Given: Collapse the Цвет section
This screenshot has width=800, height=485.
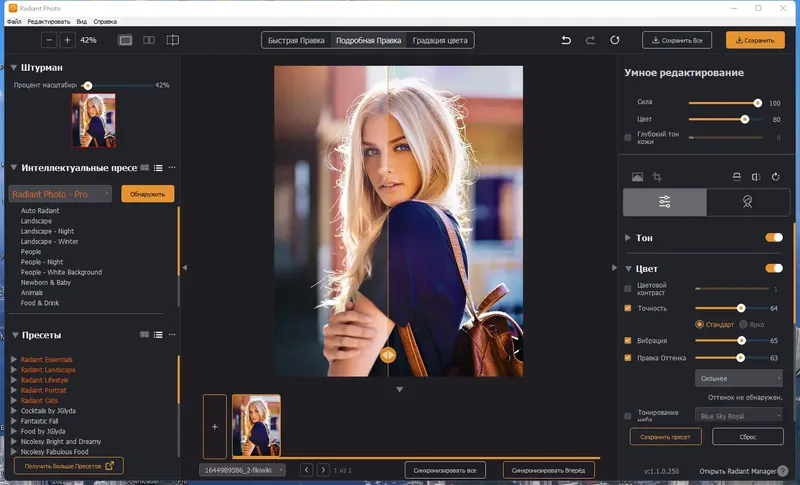Looking at the screenshot, I should pyautogui.click(x=628, y=268).
